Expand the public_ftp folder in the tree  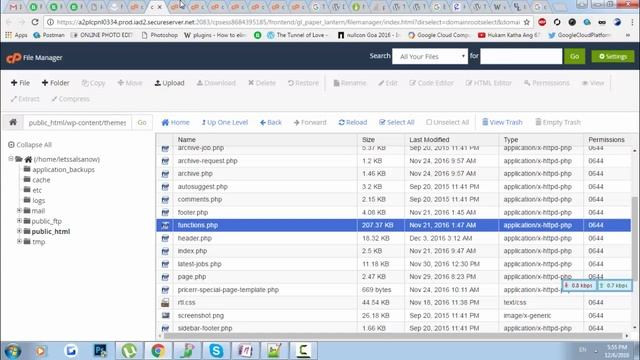click(19, 220)
